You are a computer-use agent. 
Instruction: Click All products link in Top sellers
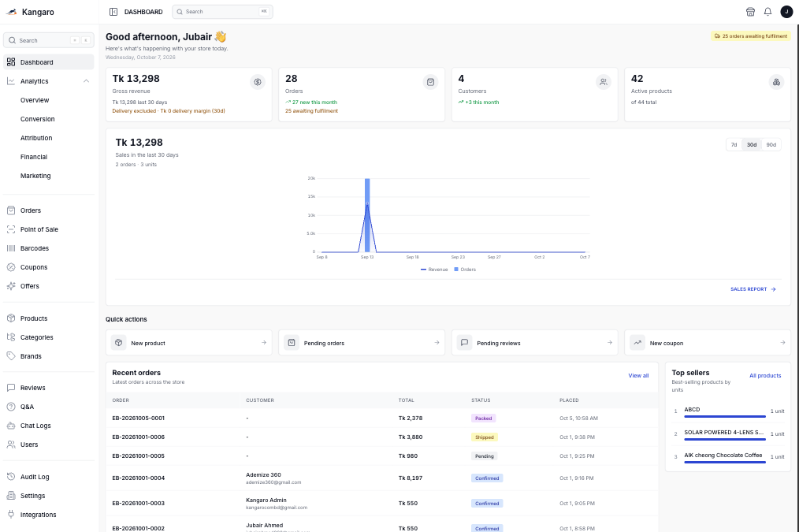coord(765,376)
